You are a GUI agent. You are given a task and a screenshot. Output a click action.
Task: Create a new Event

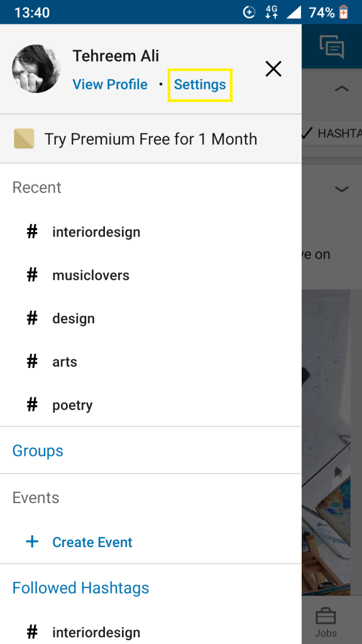coord(92,541)
